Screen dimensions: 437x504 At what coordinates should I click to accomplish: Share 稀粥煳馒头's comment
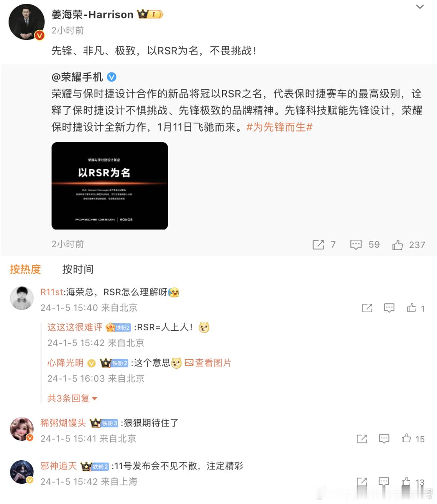(x=362, y=438)
